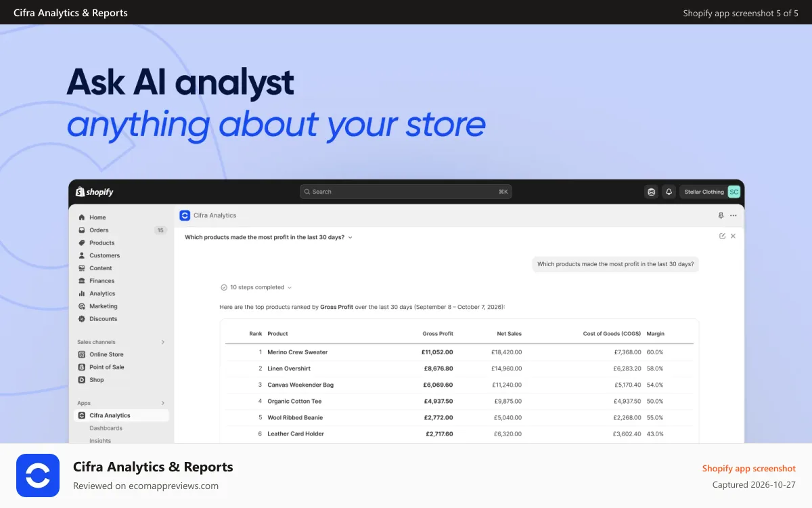Click the Cifra logo in app header
Viewport: 812px width, 508px height.
tap(185, 215)
